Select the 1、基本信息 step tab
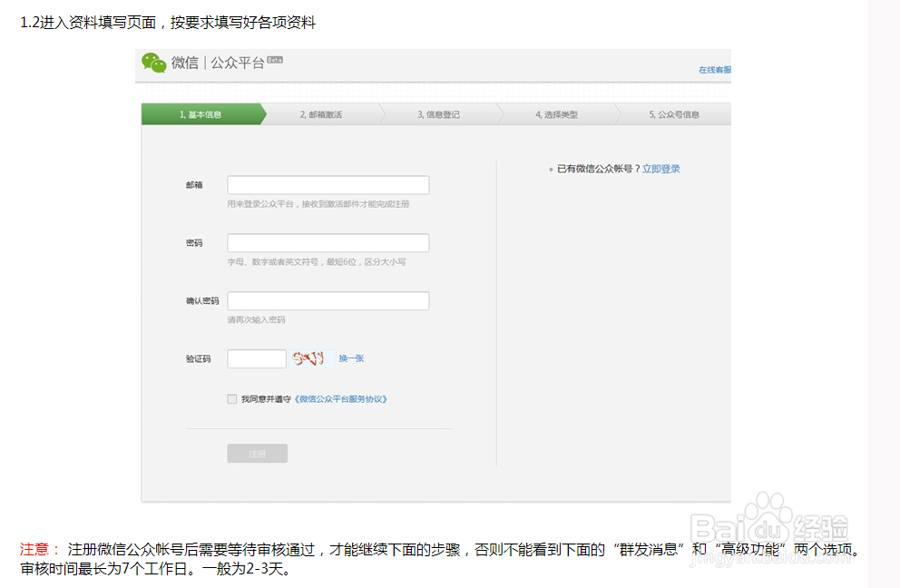The width and height of the screenshot is (900, 588). click(201, 113)
